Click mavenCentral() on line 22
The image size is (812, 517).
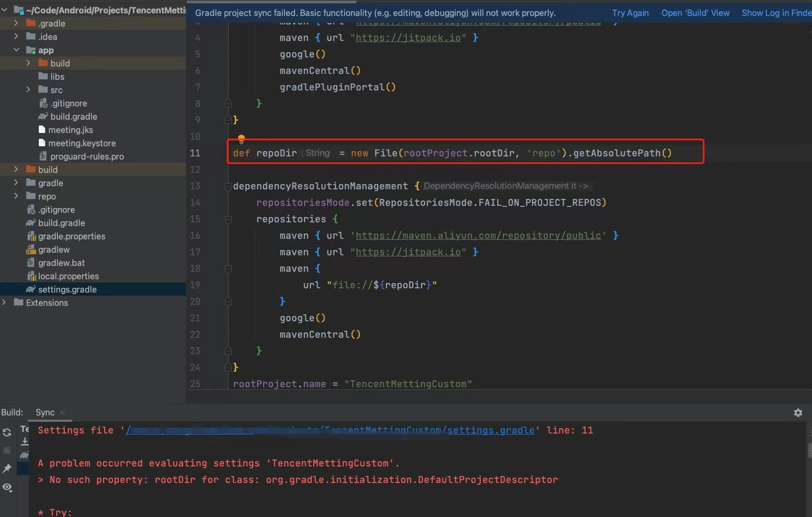pyautogui.click(x=320, y=335)
